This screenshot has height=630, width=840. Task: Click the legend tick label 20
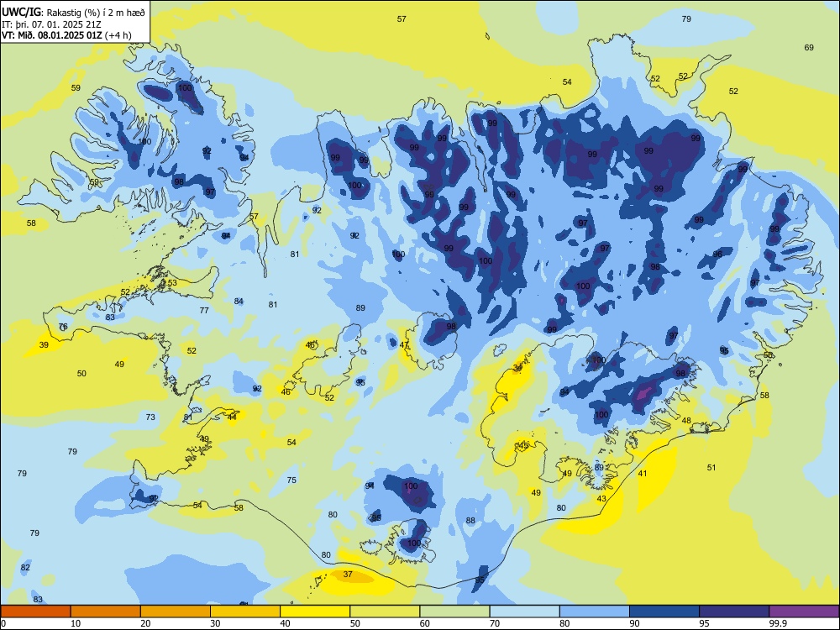pos(145,623)
